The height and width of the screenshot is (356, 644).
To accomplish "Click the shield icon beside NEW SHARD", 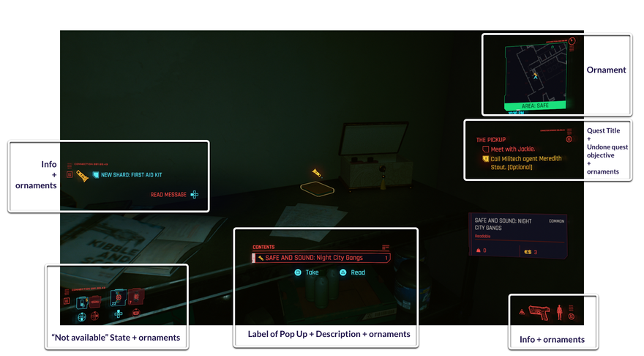I will click(x=96, y=175).
